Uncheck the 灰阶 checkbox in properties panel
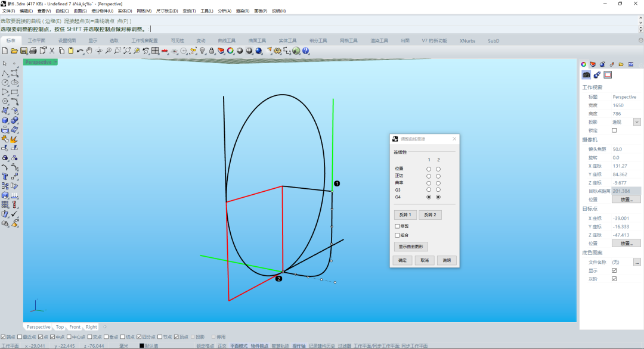 (x=614, y=278)
